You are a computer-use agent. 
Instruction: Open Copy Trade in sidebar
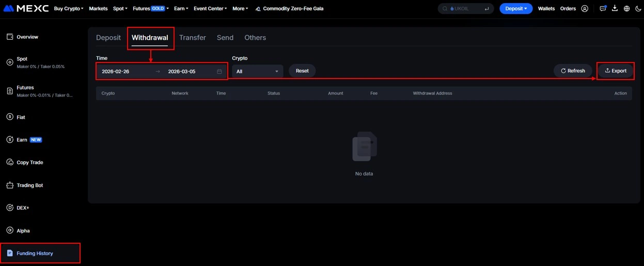30,162
